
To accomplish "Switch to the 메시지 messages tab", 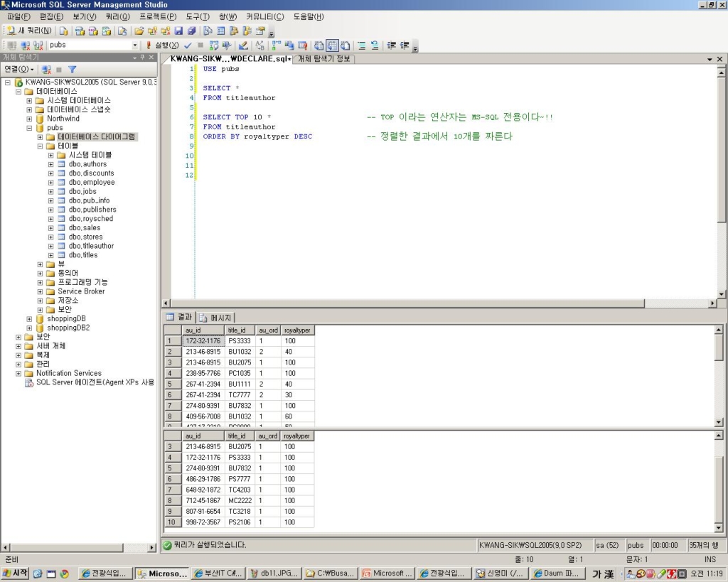I will [x=216, y=318].
